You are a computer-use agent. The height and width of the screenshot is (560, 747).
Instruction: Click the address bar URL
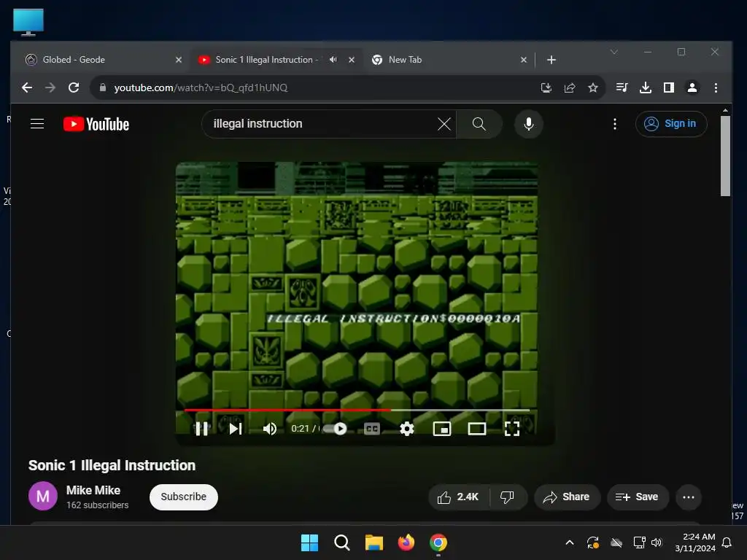[201, 87]
